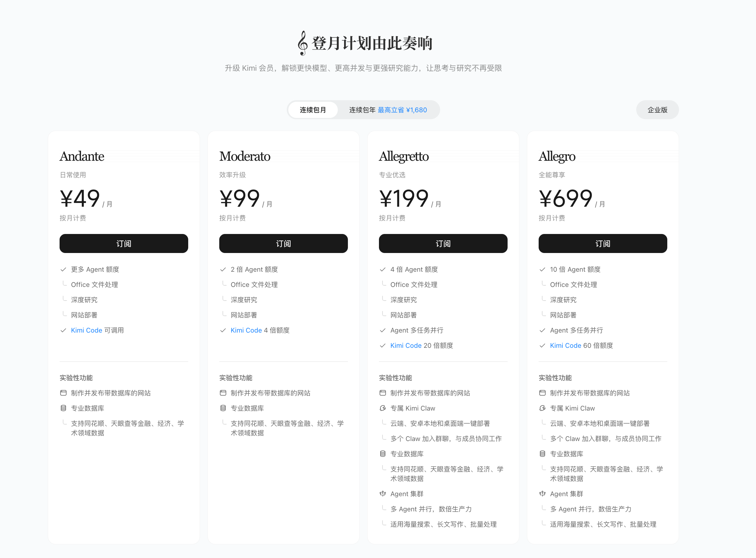The image size is (756, 558).
Task: Click 全能尊享 subtitle under Allegro
Action: tap(552, 175)
